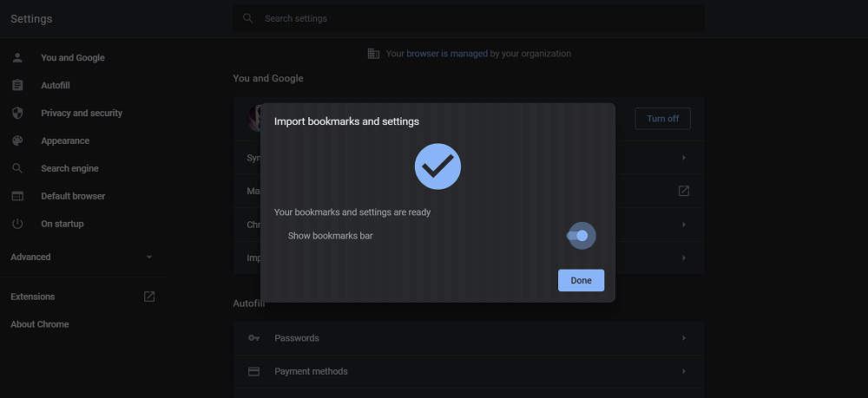
Task: Expand the Import bookmarks row chevron
Action: coord(684,258)
